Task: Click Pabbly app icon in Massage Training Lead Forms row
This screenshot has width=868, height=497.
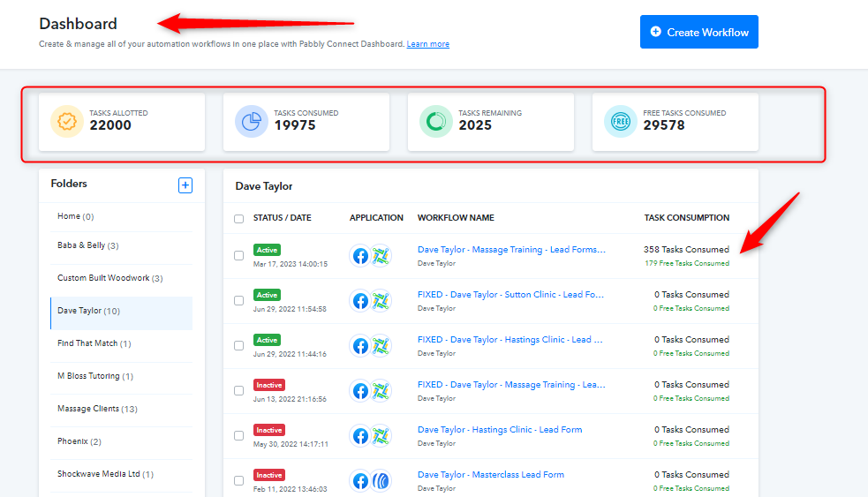Action: pos(381,256)
